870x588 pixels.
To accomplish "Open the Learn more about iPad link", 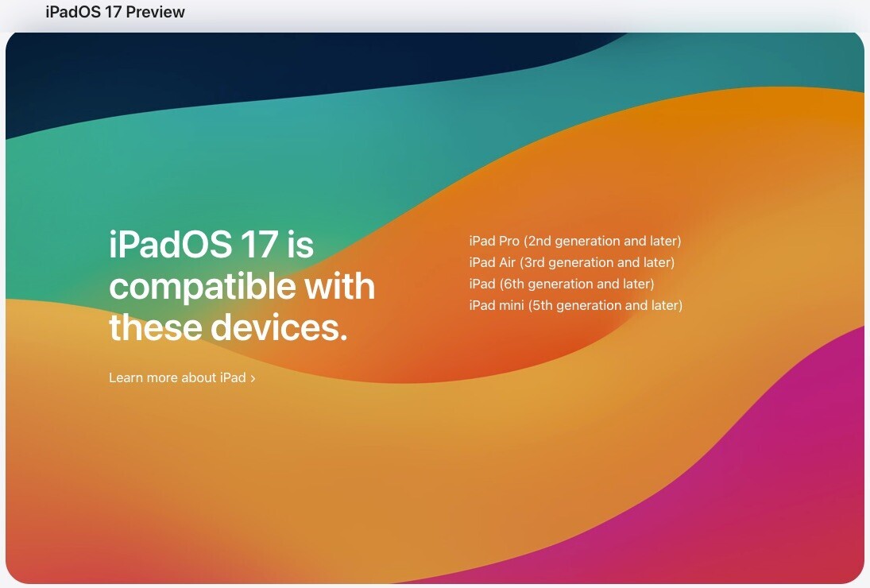I will 182,377.
